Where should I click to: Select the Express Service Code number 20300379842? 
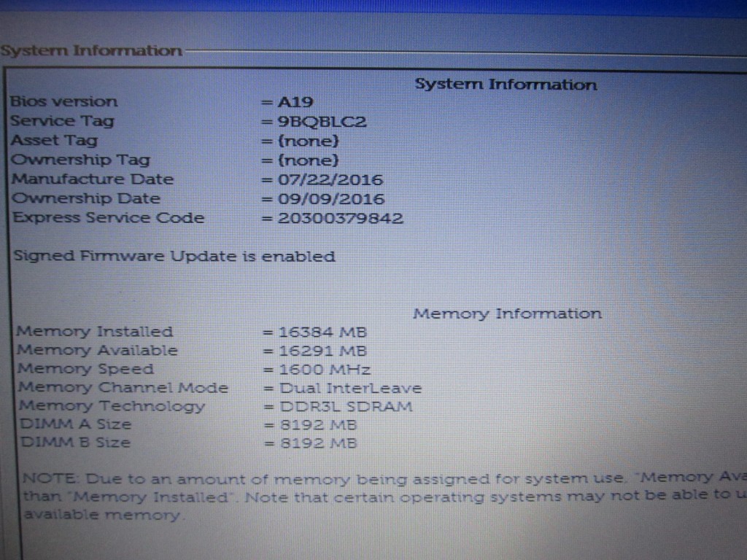click(340, 218)
